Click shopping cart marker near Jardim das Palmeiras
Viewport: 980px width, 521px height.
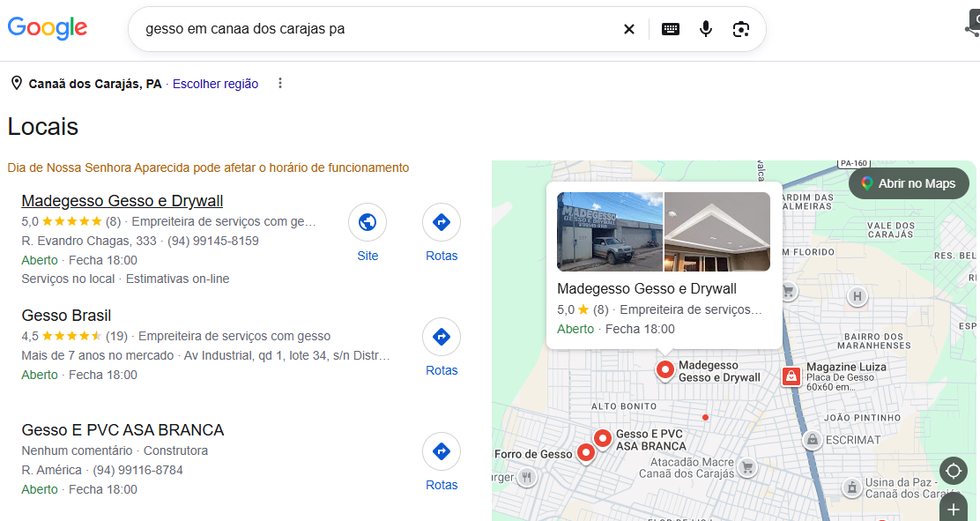(x=788, y=291)
